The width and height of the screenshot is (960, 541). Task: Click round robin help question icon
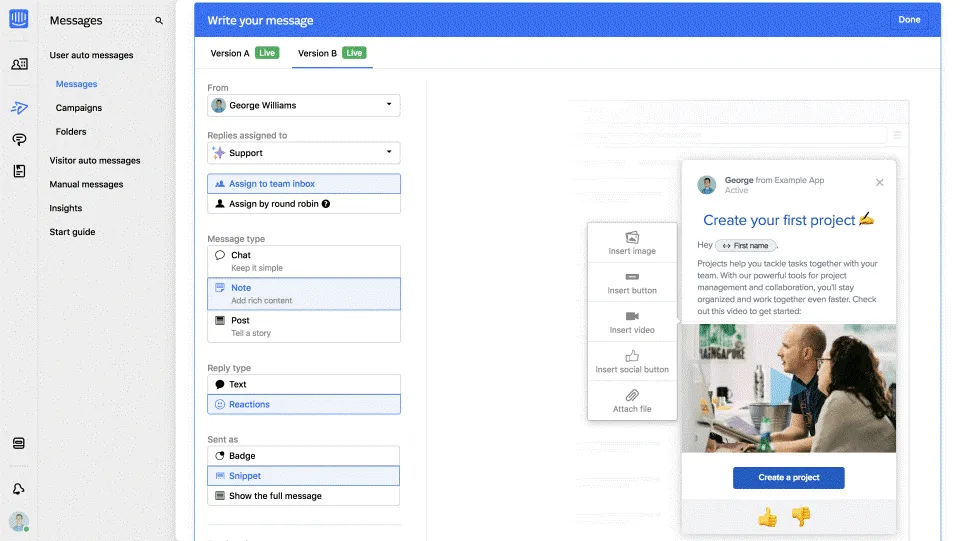[x=326, y=204]
